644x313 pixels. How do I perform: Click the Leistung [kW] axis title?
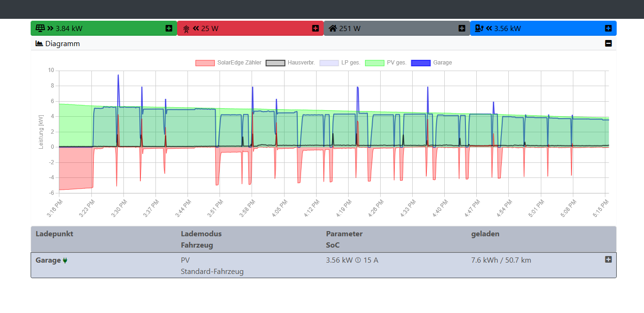click(x=41, y=132)
